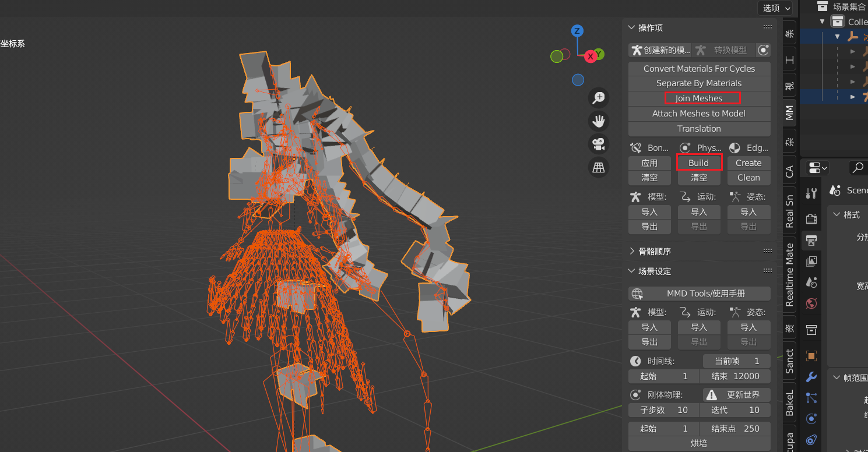The image size is (868, 452).
Task: Open the Object Constraints properties icon
Action: pyautogui.click(x=811, y=440)
